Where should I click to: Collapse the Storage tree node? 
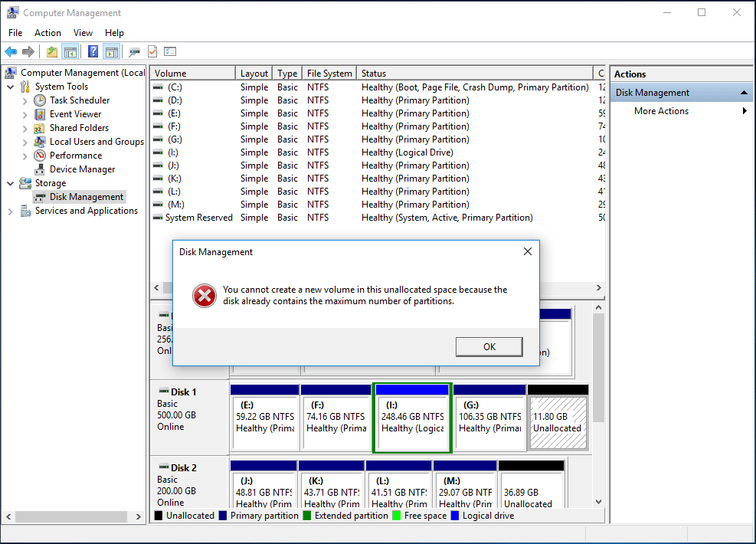(x=10, y=182)
